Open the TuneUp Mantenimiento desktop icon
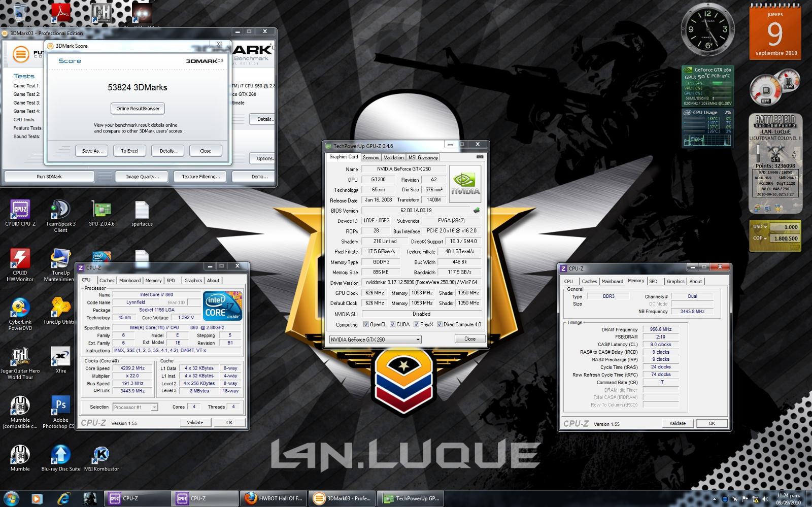The width and height of the screenshot is (812, 507). 60,265
